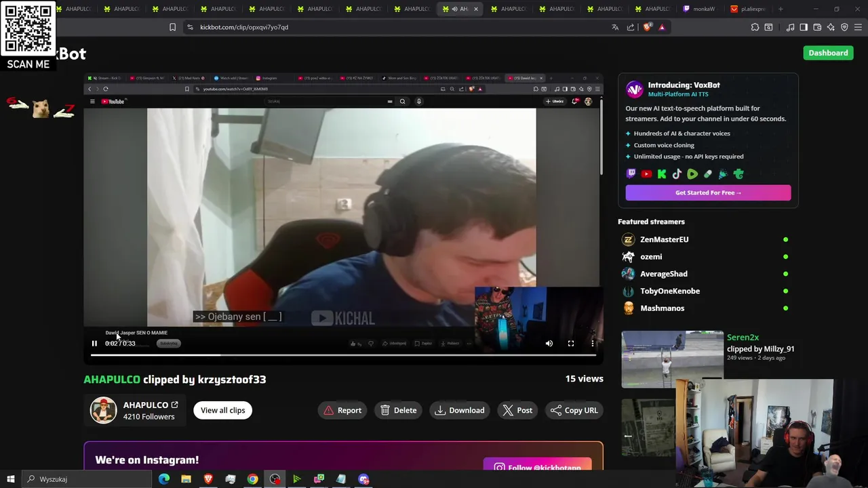Click the VoxBot logo icon

pos(634,89)
